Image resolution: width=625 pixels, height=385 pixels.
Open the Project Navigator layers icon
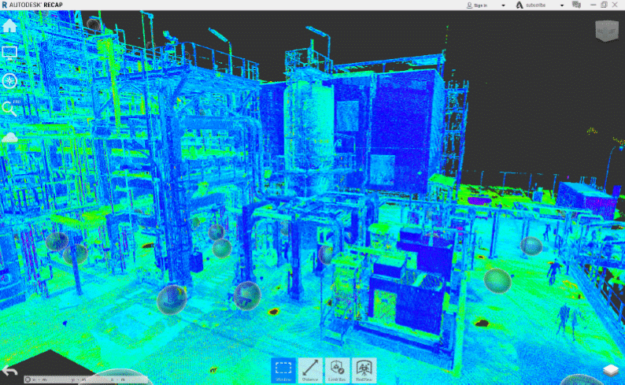point(610,371)
